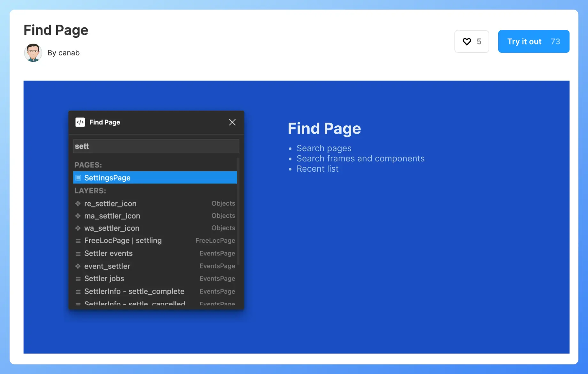The image size is (588, 374).
Task: Open canab's author avatar
Action: 33,53
